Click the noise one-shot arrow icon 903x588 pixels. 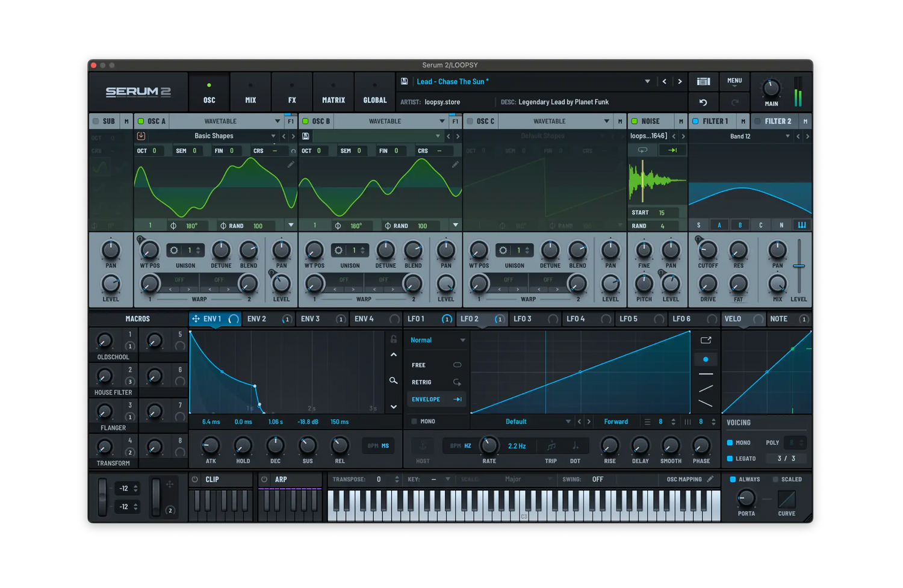tap(672, 150)
